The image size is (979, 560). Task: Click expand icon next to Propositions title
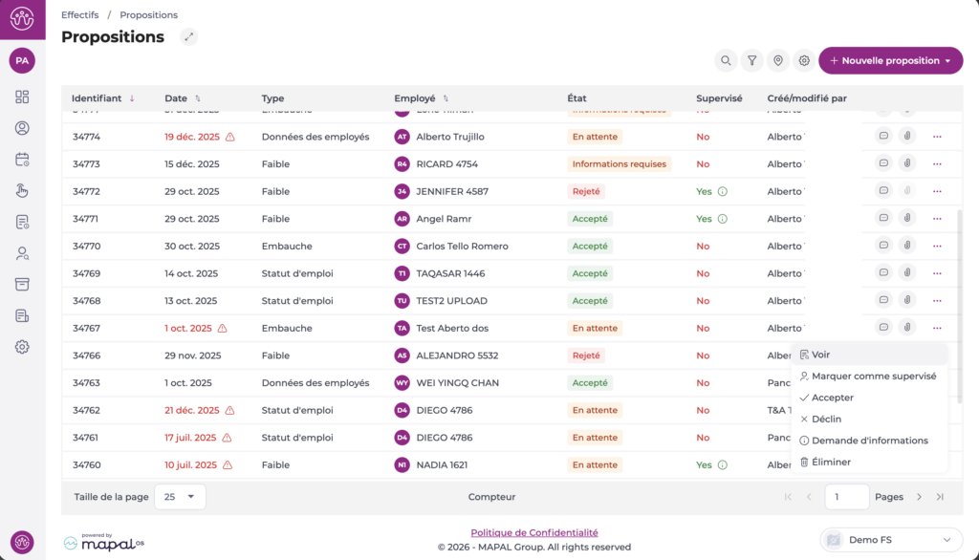click(189, 37)
